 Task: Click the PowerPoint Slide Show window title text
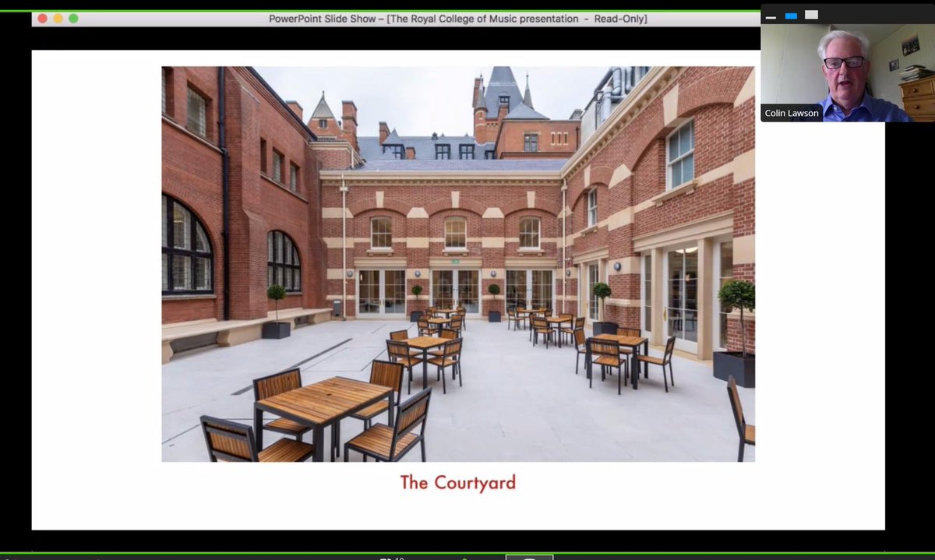[x=458, y=19]
